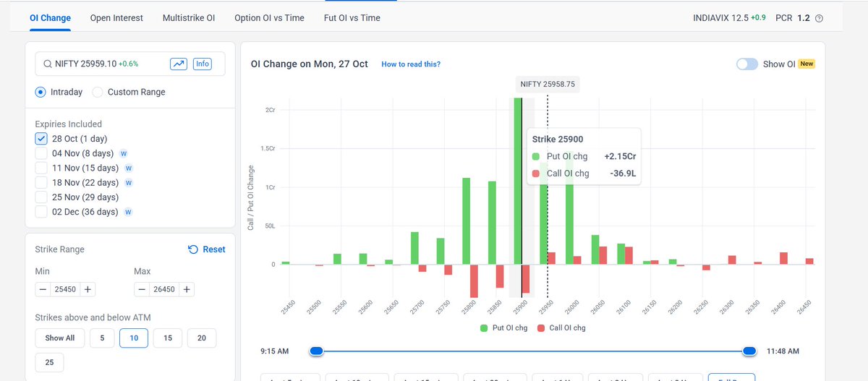Screen dimensions: 868x381
Task: Click the Call OI chg red legend swatch
Action: click(x=541, y=328)
